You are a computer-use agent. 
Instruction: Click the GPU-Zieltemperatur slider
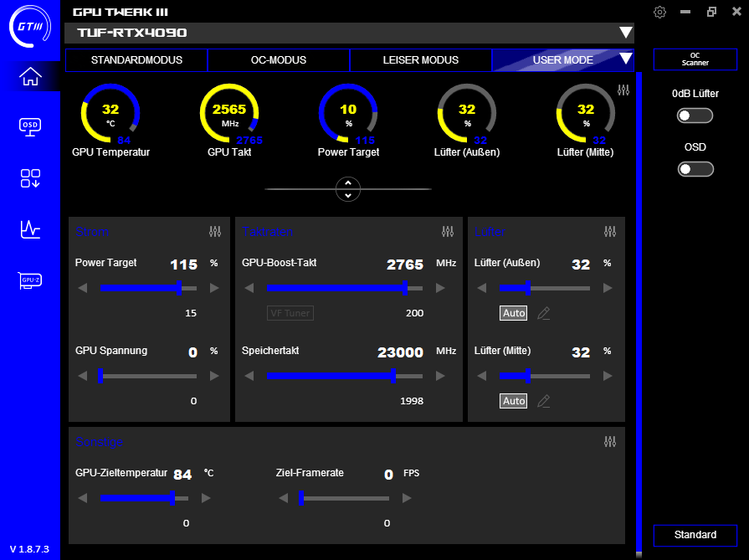(x=144, y=498)
